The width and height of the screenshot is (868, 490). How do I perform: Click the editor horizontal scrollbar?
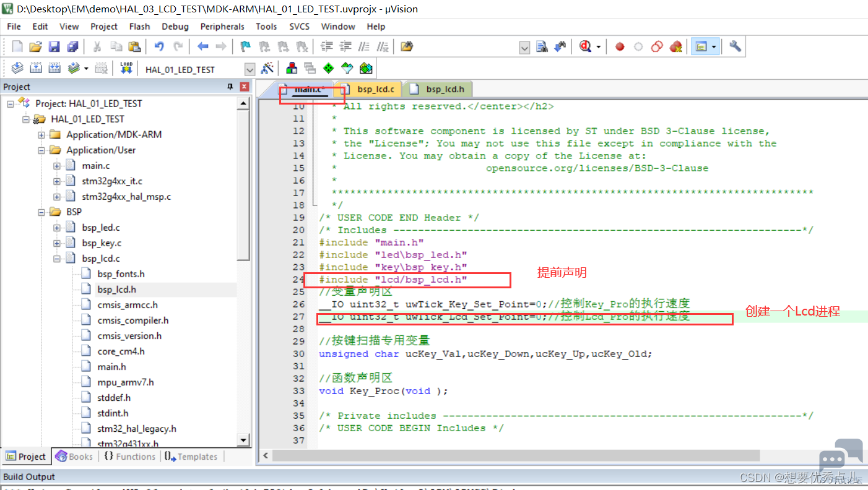516,455
